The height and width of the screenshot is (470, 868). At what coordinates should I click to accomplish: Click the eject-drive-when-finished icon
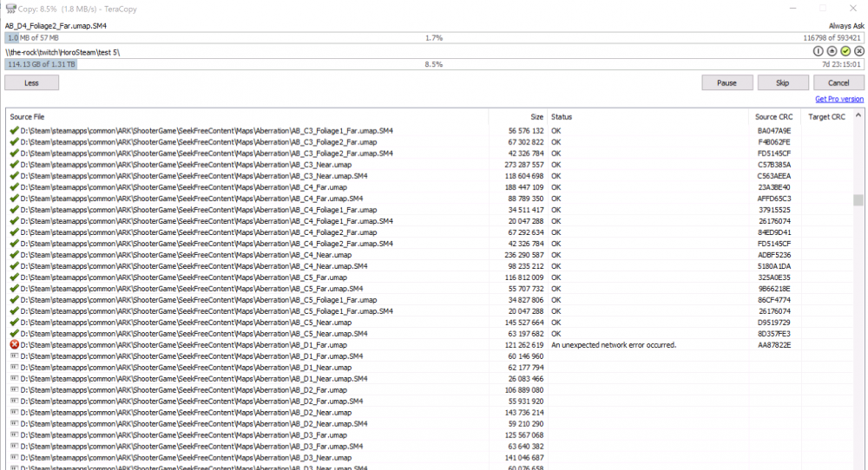832,51
